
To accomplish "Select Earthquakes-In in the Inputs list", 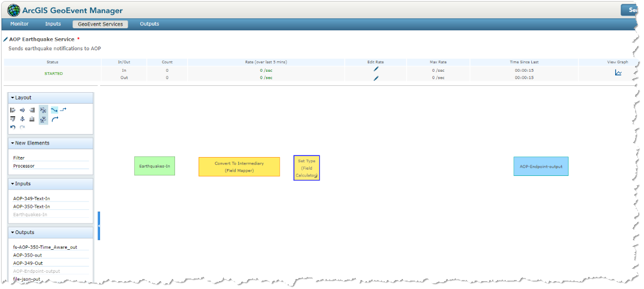I will point(51,215).
